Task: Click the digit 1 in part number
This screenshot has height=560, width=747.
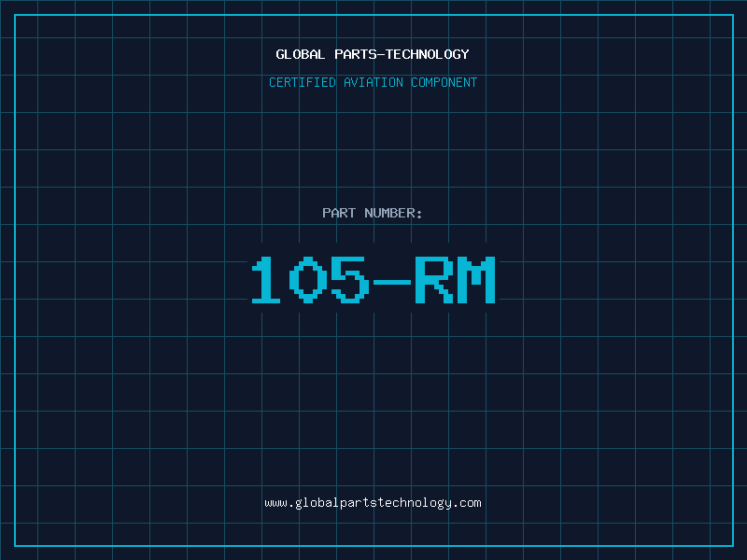Action: coord(267,280)
